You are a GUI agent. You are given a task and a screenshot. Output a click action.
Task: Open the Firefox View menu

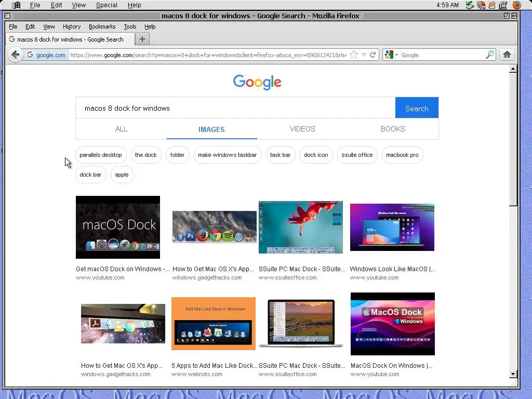point(49,26)
